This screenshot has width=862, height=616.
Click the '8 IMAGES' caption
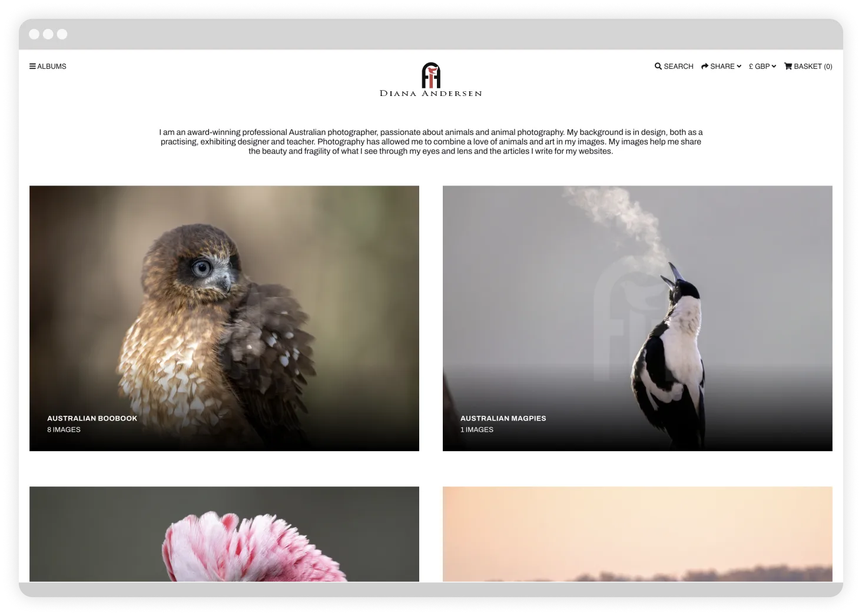click(64, 430)
